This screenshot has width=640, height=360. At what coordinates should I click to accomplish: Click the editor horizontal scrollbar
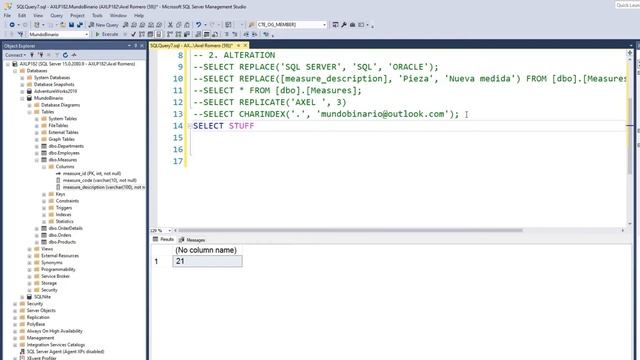pos(351,230)
